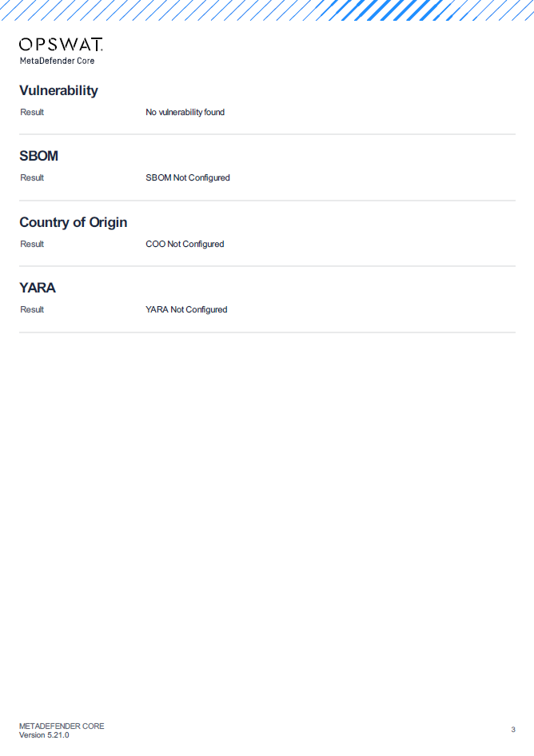The image size is (534, 756).
Task: Click the SBOM section heading
Action: pos(38,156)
